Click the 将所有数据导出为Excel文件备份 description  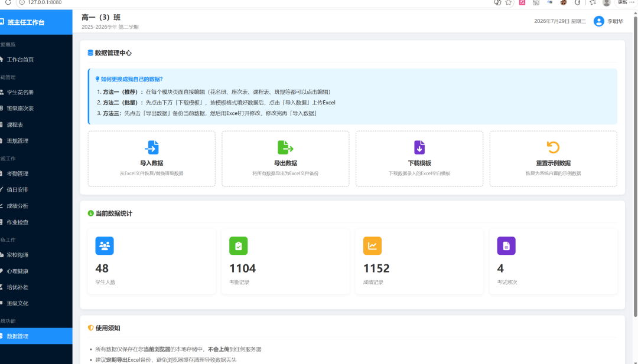(x=285, y=173)
